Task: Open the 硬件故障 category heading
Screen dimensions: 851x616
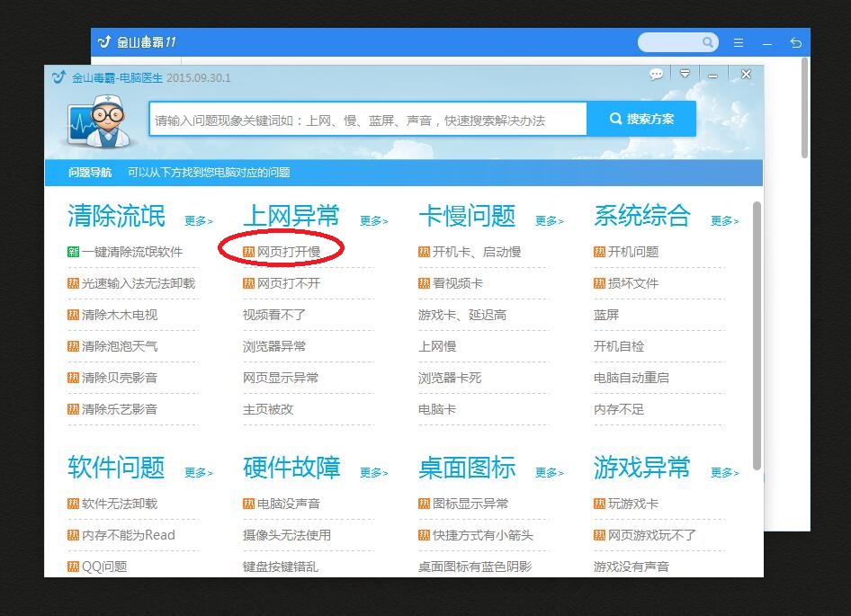Action: [x=291, y=468]
